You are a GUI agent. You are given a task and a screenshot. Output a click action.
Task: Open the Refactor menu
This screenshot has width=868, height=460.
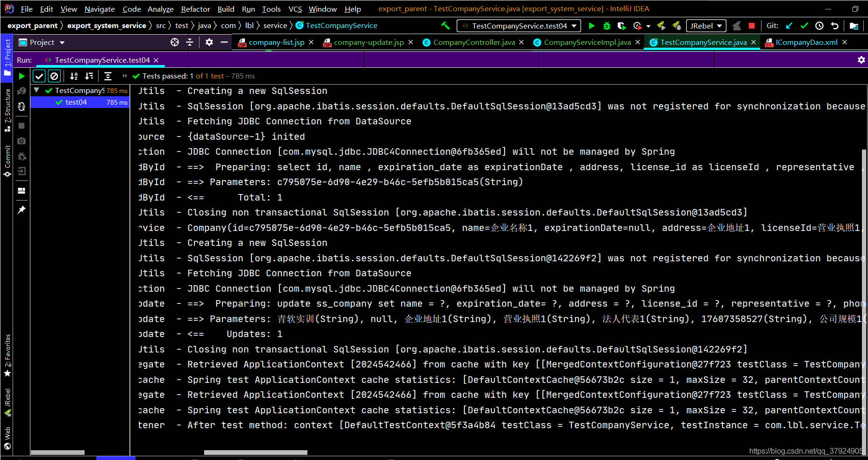pos(195,9)
